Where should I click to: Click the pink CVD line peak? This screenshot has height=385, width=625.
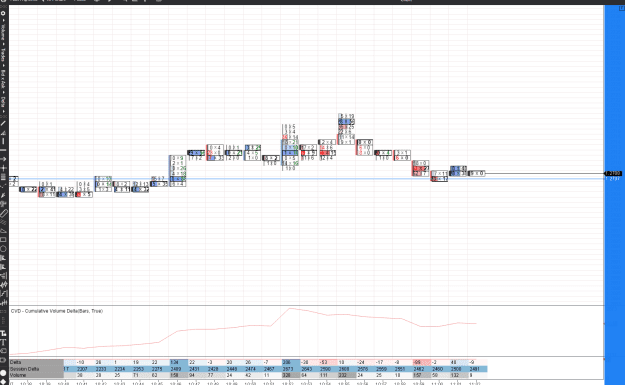[291, 308]
